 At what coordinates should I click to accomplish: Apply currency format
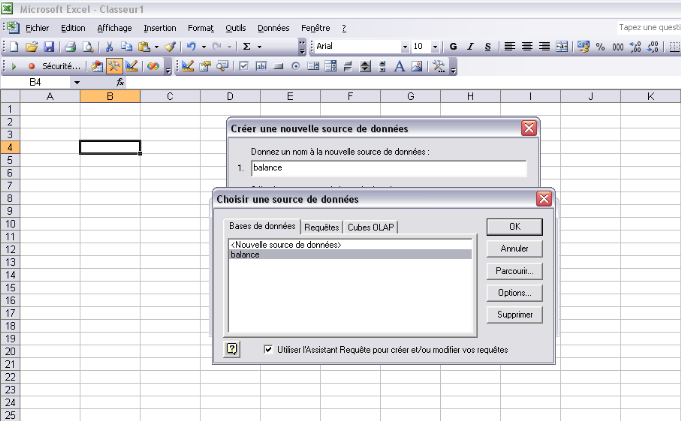(583, 46)
